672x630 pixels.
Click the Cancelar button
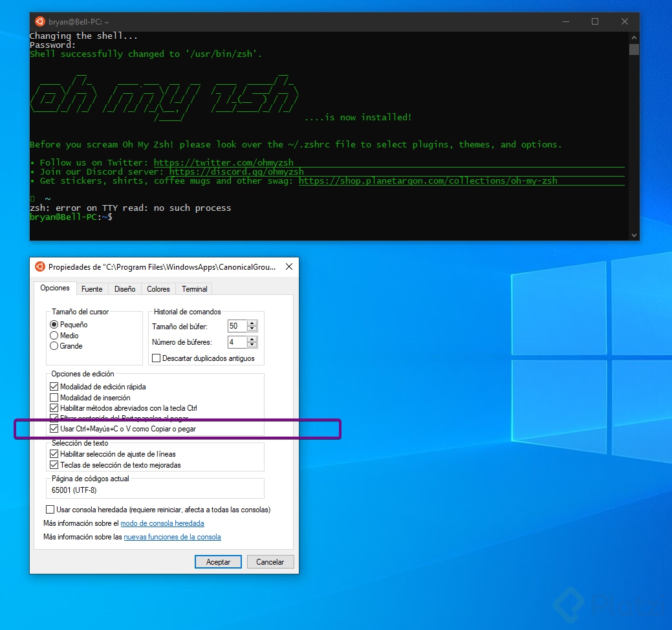tap(270, 562)
